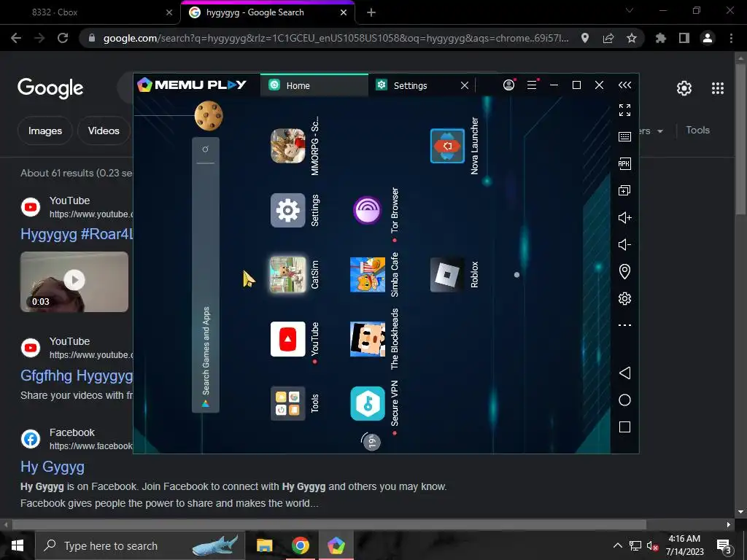This screenshot has width=747, height=560.
Task: Open the Secure VPN app
Action: [x=368, y=403]
